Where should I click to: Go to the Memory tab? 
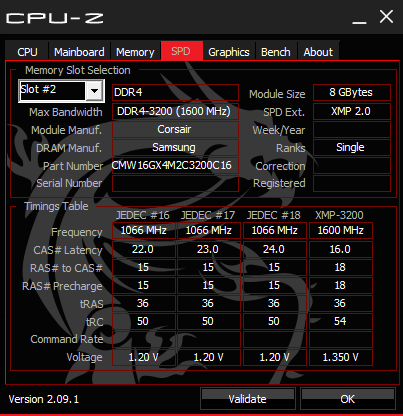pos(135,52)
